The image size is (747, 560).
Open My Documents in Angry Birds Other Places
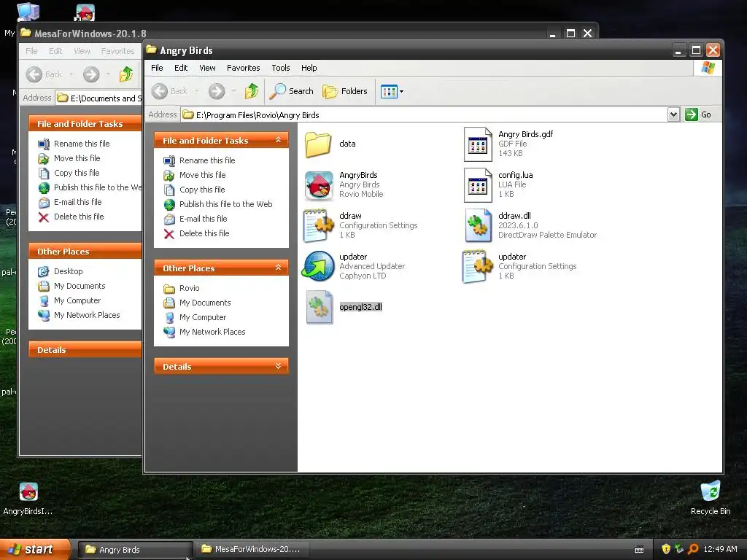(205, 303)
